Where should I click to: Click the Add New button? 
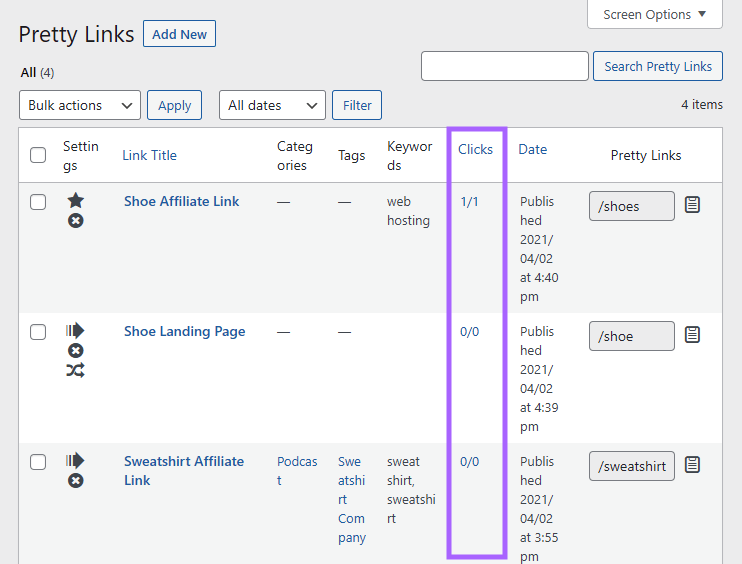coord(179,34)
